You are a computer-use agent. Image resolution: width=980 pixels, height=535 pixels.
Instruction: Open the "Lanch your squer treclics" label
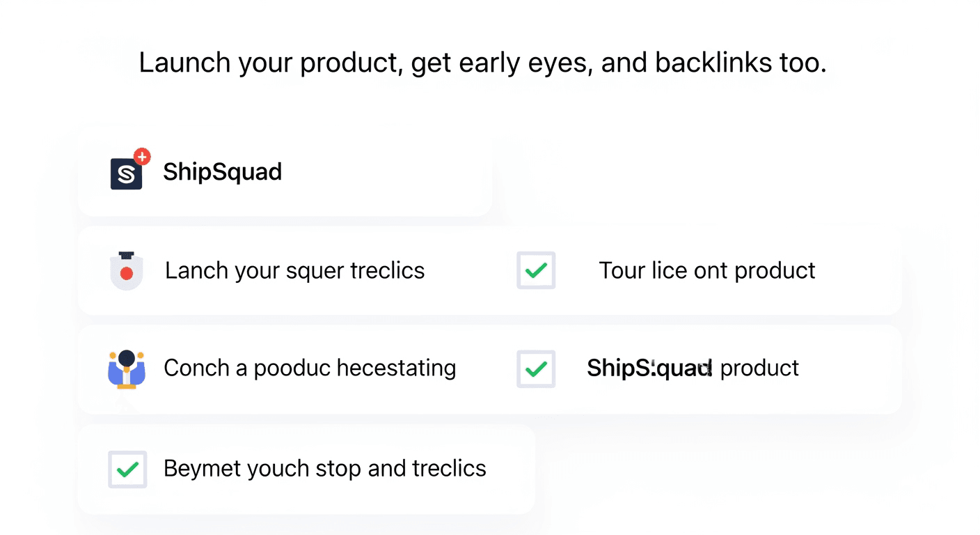(294, 270)
